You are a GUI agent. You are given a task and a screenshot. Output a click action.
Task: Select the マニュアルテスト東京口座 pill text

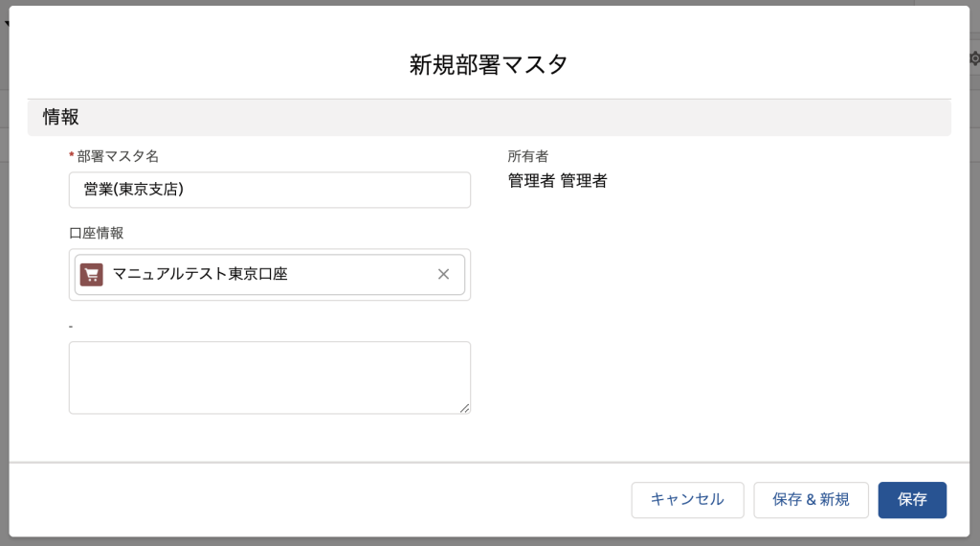tap(200, 274)
